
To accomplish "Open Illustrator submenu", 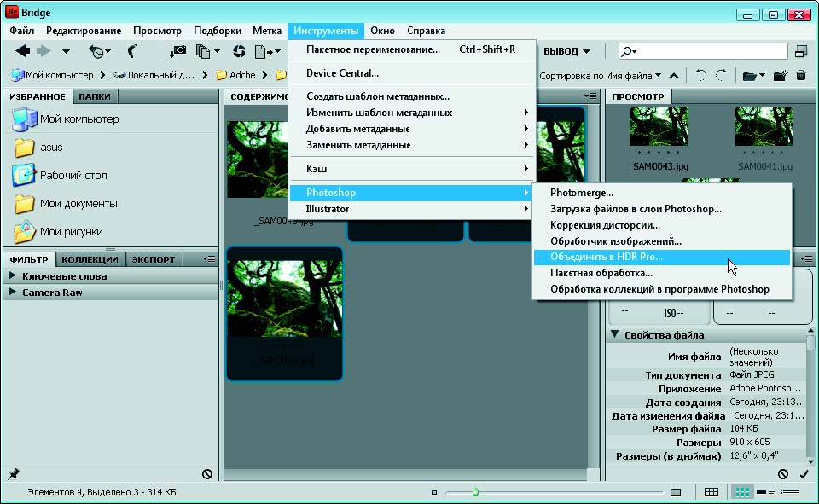I will pos(412,208).
